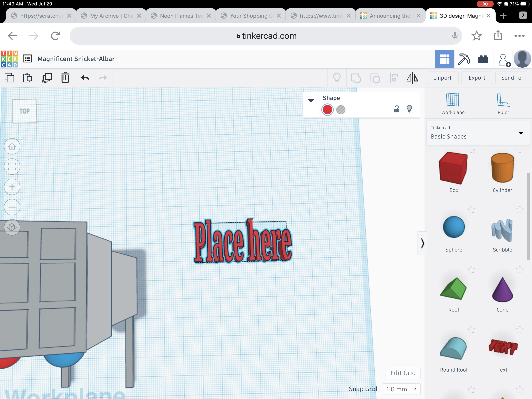This screenshot has width=532, height=399.
Task: Open the user profile avatar
Action: tap(522, 59)
